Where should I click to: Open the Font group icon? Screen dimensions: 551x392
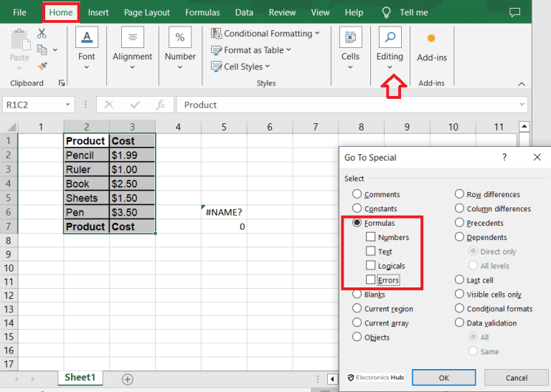click(x=87, y=38)
